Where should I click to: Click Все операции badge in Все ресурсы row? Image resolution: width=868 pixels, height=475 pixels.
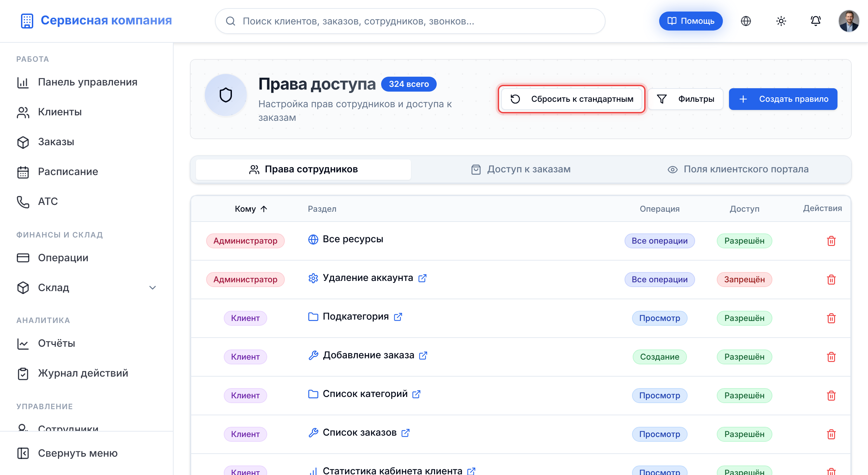[659, 241]
